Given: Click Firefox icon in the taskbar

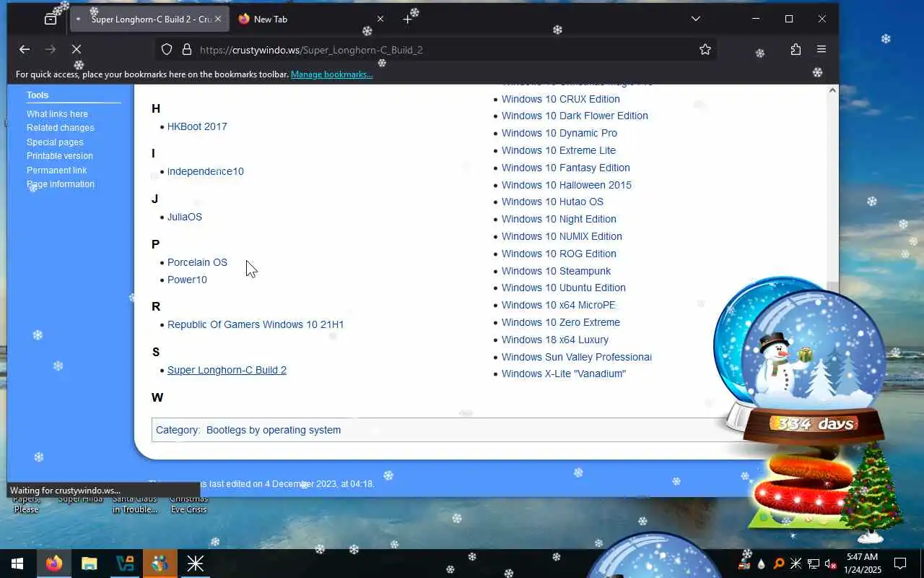Looking at the screenshot, I should (x=54, y=564).
